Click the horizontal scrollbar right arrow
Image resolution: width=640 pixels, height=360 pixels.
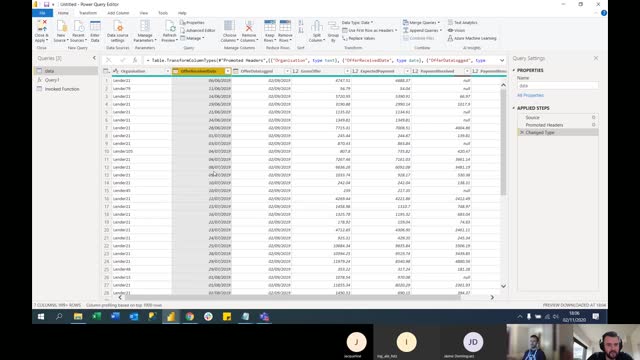492,297
